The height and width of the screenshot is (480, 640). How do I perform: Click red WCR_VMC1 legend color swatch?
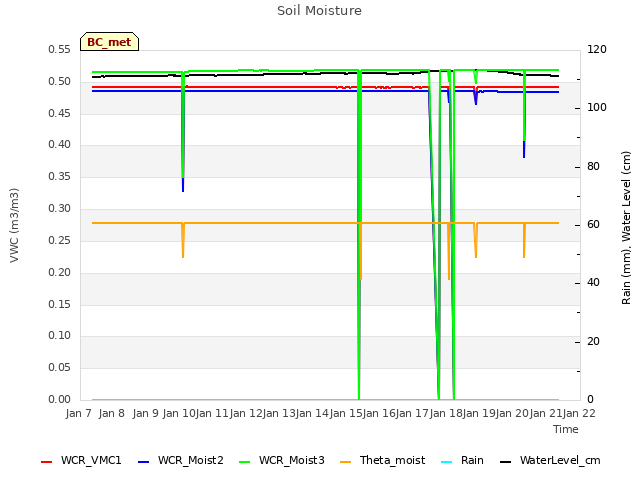coord(47,462)
